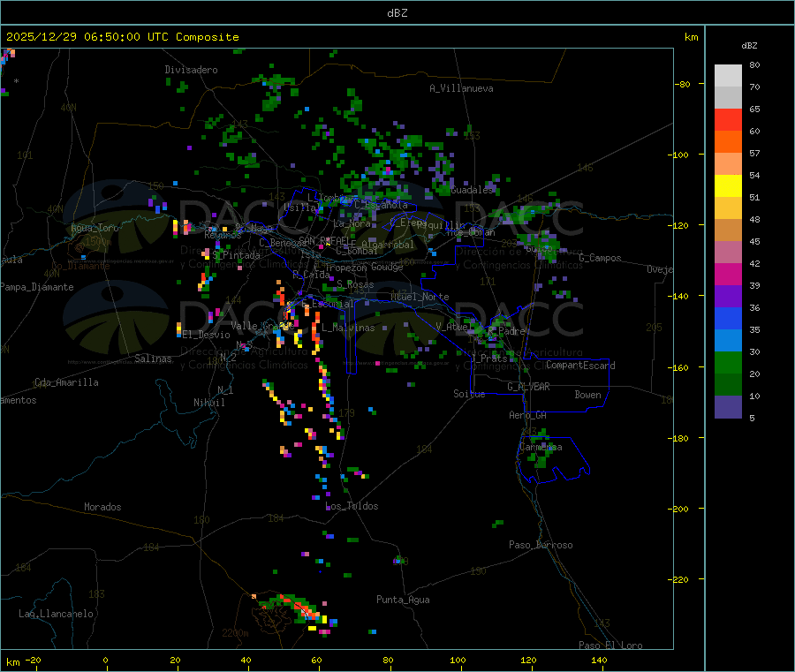The image size is (795, 672).
Task: Click the -140 km axis tick label
Action: click(x=680, y=297)
